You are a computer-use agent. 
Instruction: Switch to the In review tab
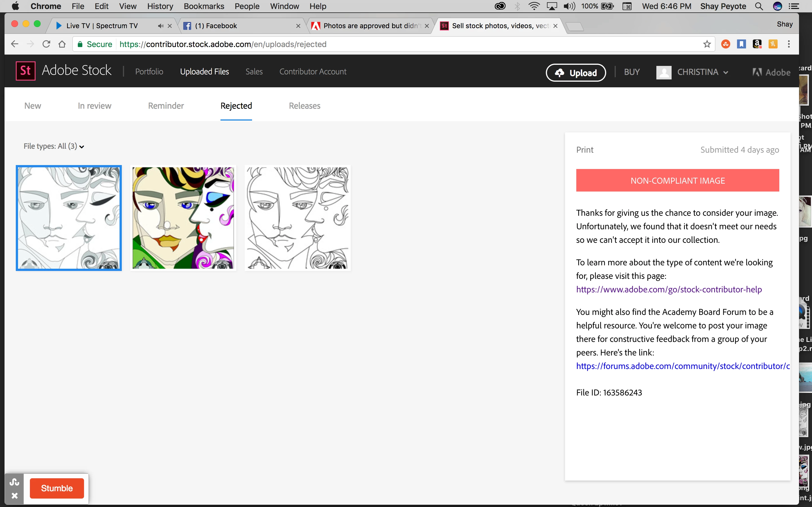click(x=94, y=106)
